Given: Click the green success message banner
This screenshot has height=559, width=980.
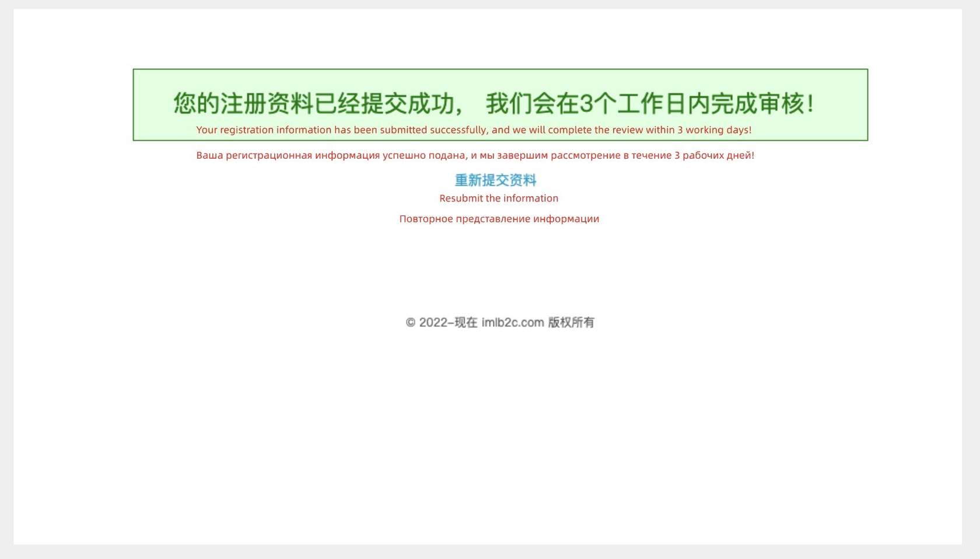Looking at the screenshot, I should coord(501,104).
